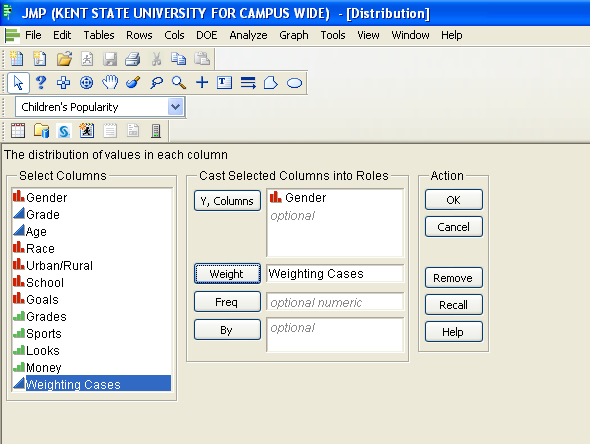
Task: Select the Annotate text tool
Action: point(224,82)
